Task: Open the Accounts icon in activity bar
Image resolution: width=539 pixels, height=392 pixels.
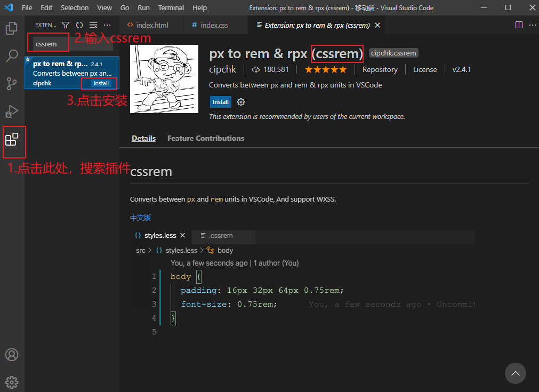Action: pos(12,355)
